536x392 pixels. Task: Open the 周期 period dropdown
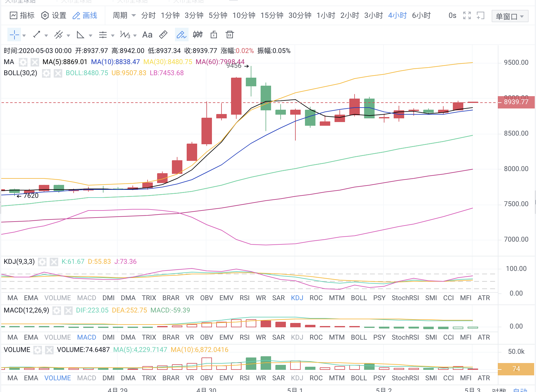click(x=124, y=15)
